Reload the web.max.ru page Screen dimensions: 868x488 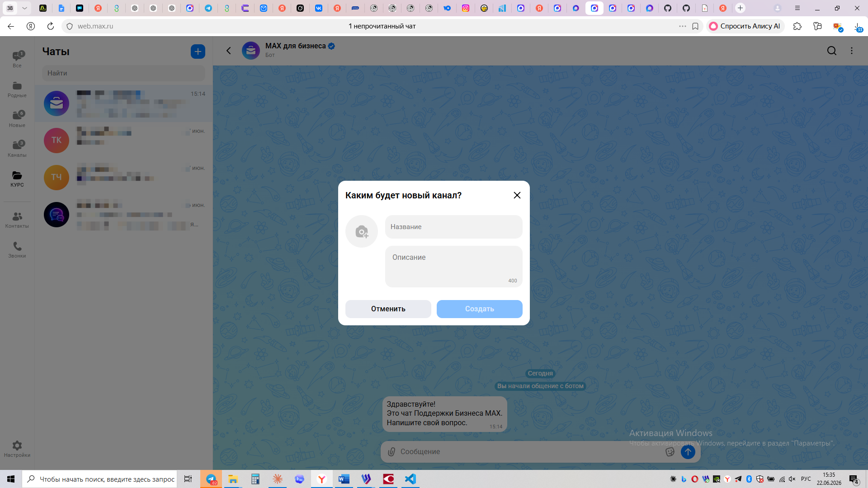[x=51, y=26]
